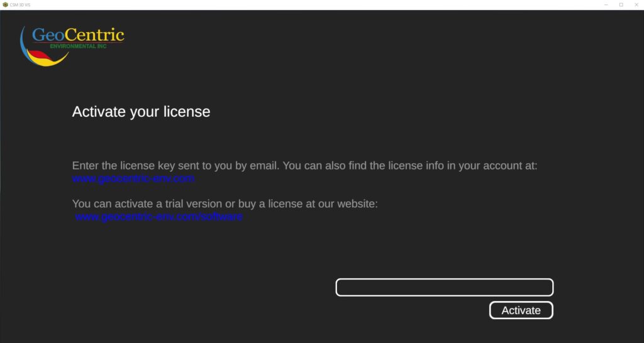644x343 pixels.
Task: Click the CSM 3D VIS title text
Action: [19, 5]
